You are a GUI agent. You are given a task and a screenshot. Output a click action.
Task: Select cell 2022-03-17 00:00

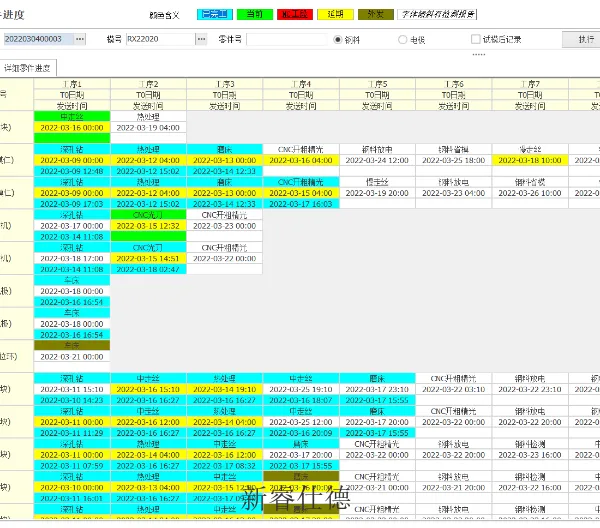tap(72, 226)
